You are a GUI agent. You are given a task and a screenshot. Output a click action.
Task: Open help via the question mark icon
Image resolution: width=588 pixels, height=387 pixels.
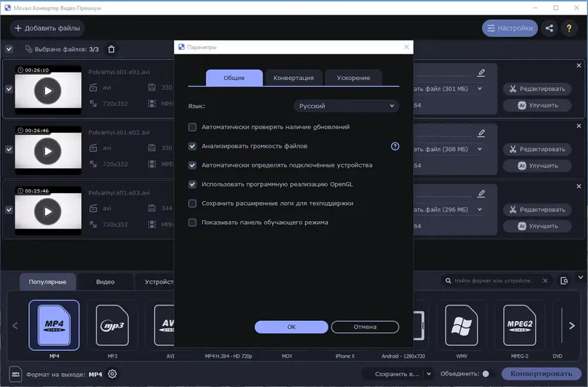(569, 28)
